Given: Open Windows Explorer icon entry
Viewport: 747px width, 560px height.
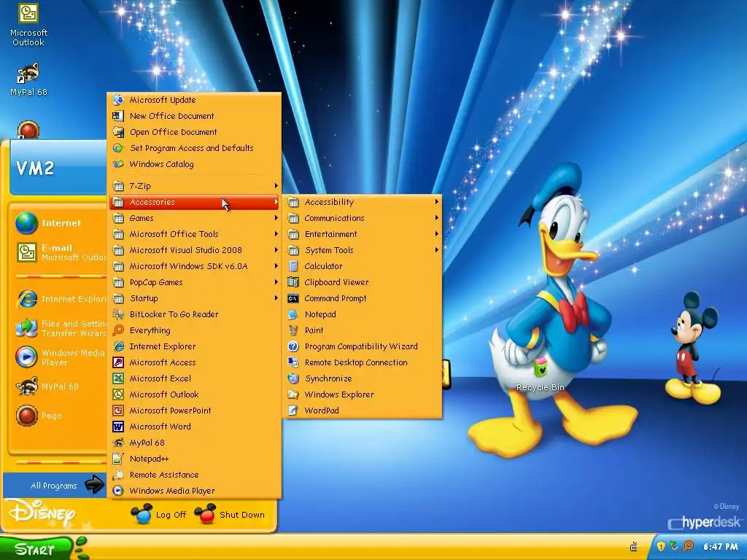Looking at the screenshot, I should [293, 394].
